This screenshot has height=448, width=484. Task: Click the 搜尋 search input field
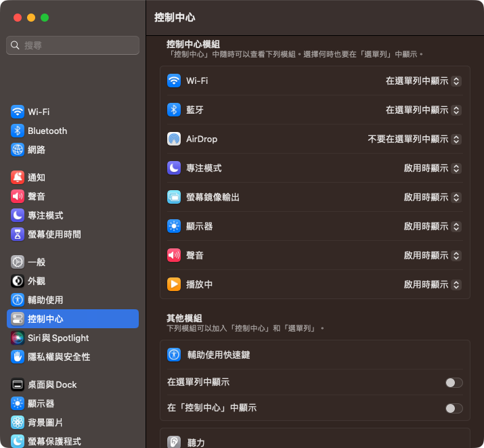73,45
